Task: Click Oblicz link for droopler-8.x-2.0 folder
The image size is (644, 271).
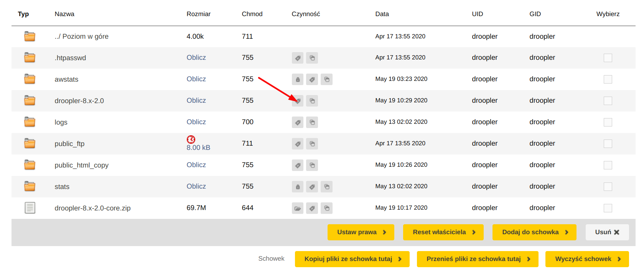Action: (196, 100)
